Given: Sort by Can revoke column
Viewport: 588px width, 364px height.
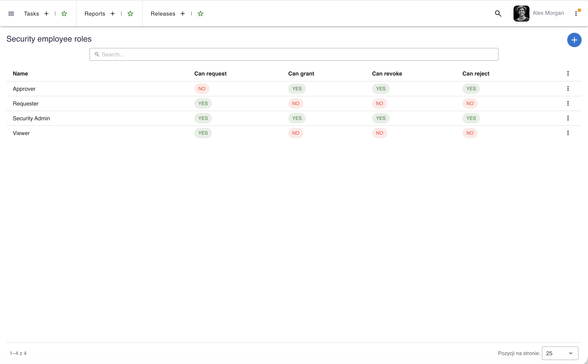Looking at the screenshot, I should (x=387, y=74).
